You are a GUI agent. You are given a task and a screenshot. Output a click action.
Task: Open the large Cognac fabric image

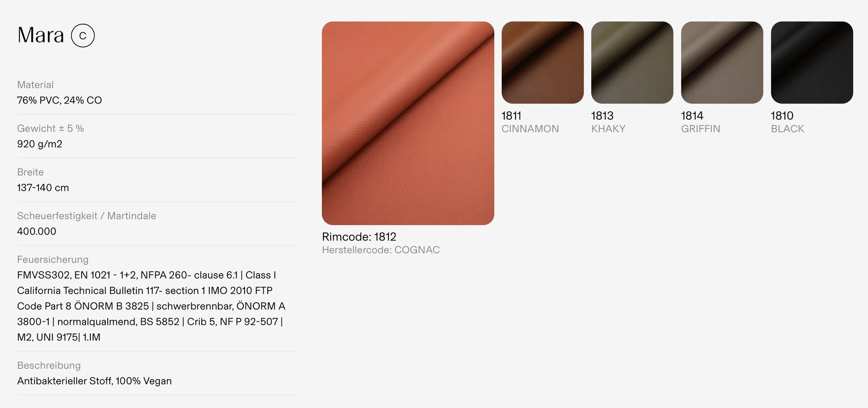408,123
